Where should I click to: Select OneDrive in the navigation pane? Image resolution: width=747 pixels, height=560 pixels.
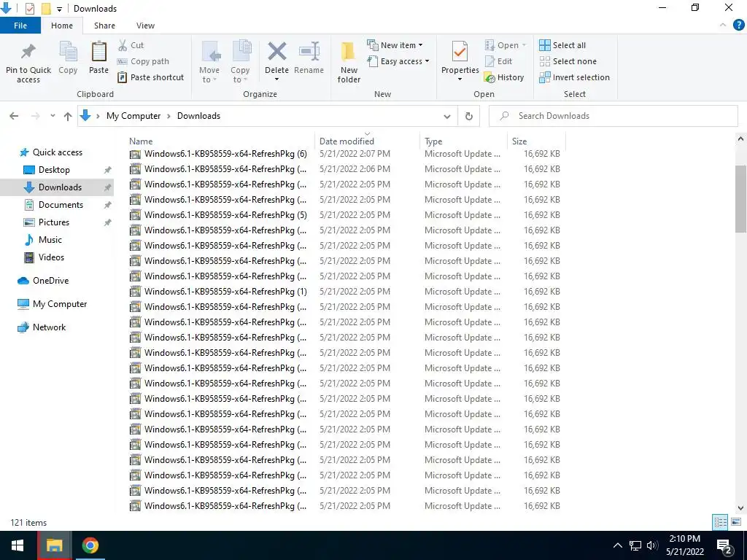(x=50, y=281)
